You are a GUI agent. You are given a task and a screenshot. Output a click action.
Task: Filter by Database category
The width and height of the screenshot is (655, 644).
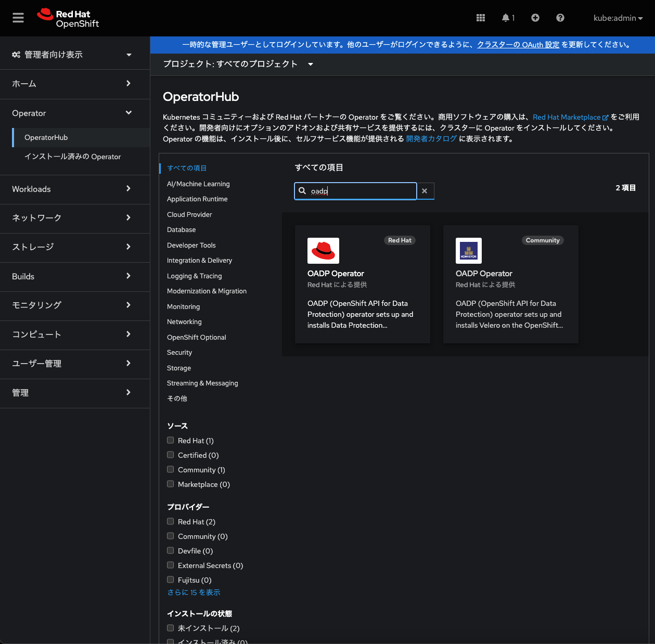182,230
